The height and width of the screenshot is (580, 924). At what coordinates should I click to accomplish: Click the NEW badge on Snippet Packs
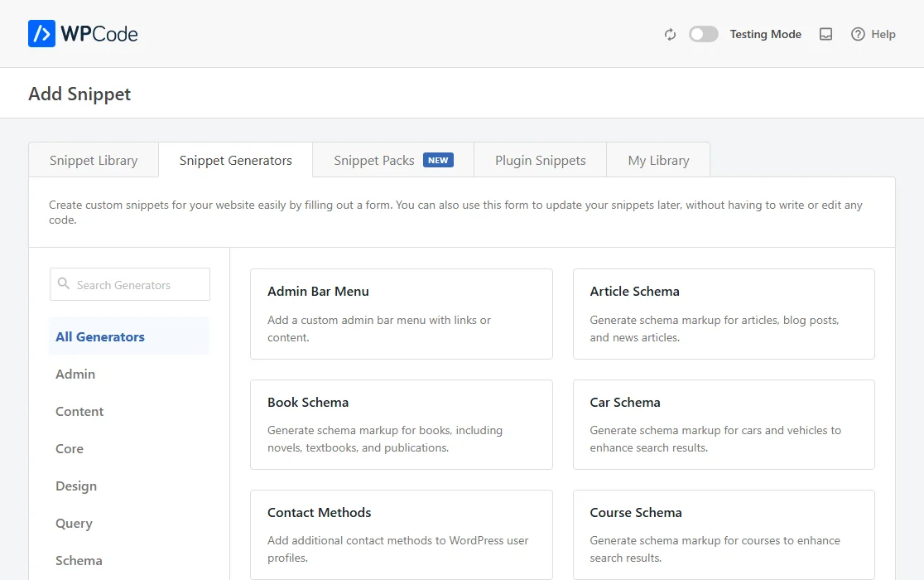click(x=438, y=160)
